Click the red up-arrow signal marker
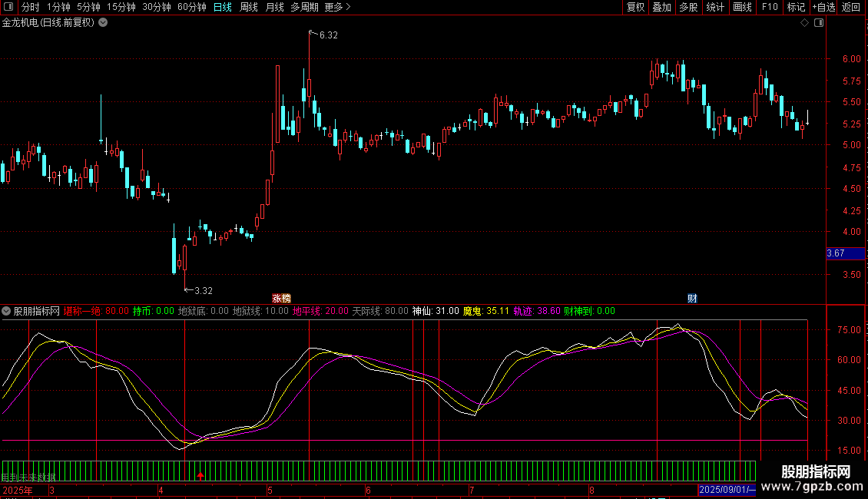The height and width of the screenshot is (499, 868). point(200,477)
